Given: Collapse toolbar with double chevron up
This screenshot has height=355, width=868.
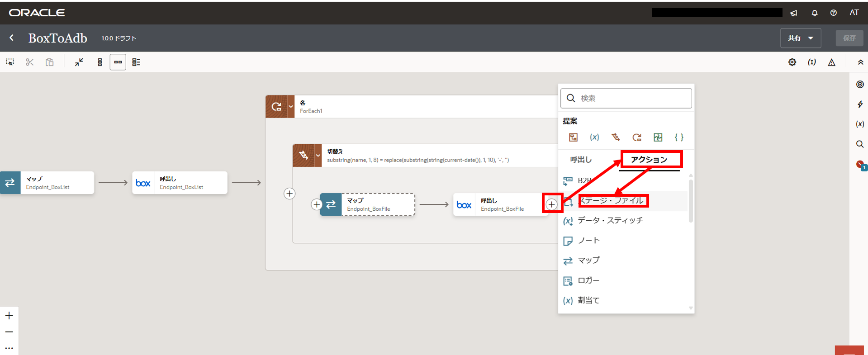Looking at the screenshot, I should click(x=860, y=62).
